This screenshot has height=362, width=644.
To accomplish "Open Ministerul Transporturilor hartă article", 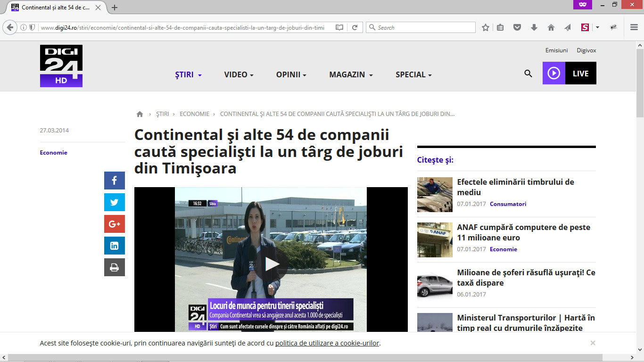I will click(526, 323).
